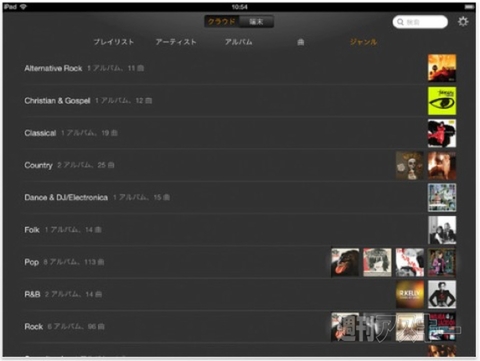Screen dimensions: 480x361
Task: Open the Classical genre row
Action: [x=240, y=133]
